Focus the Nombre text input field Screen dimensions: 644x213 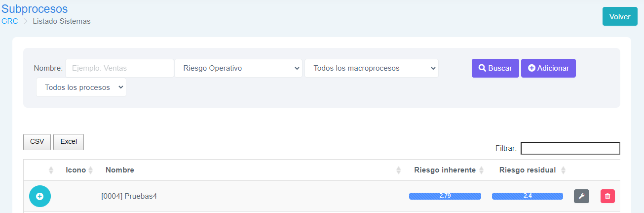coord(119,68)
